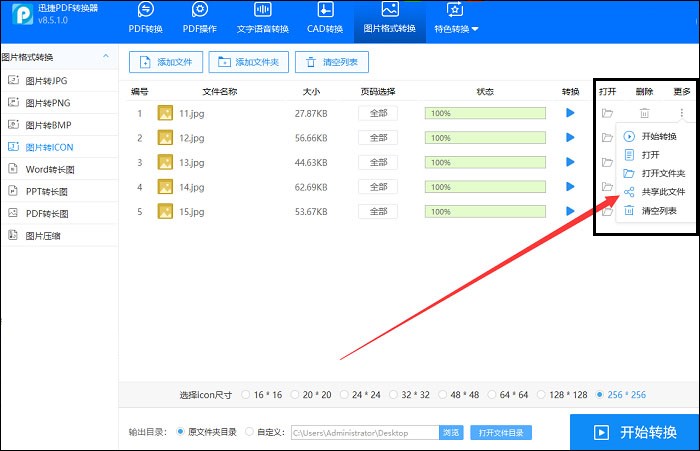Start converting 12.jpg with play icon
Image resolution: width=700 pixels, height=451 pixels.
[x=570, y=138]
